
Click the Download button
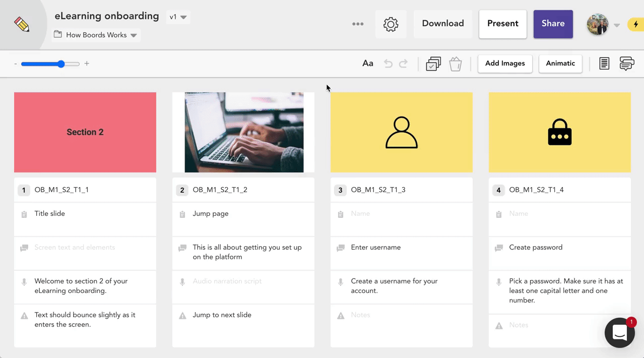[x=442, y=23]
